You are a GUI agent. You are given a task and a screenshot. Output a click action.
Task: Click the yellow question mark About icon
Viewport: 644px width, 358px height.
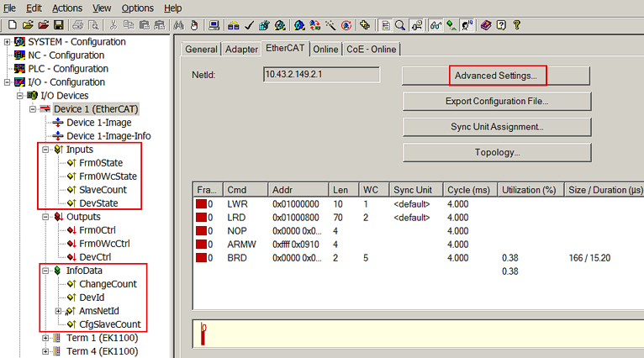tap(517, 25)
